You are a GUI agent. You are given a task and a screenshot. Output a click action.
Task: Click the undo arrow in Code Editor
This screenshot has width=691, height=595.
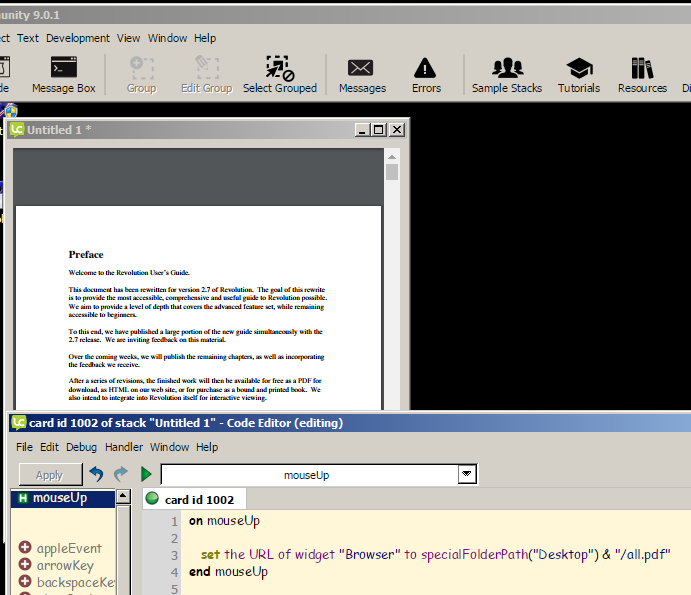96,474
